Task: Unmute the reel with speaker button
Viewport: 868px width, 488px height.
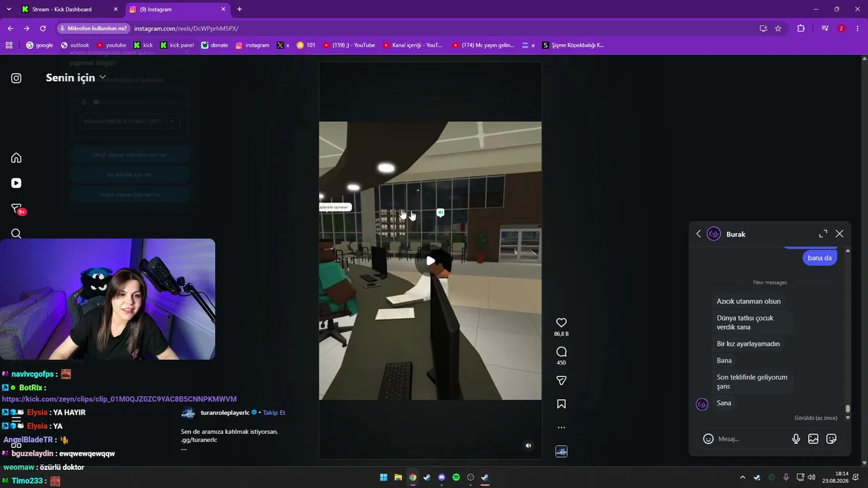Action: click(528, 445)
